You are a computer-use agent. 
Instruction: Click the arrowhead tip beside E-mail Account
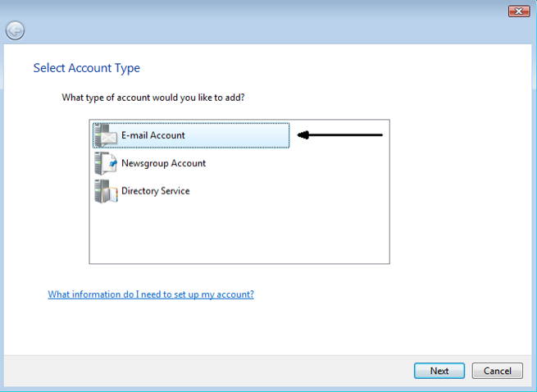click(301, 134)
